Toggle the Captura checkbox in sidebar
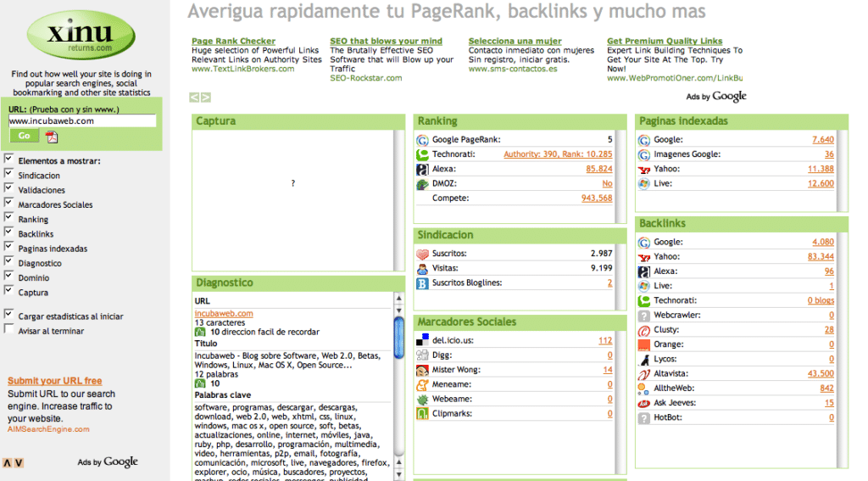This screenshot has width=868, height=481. (8, 290)
